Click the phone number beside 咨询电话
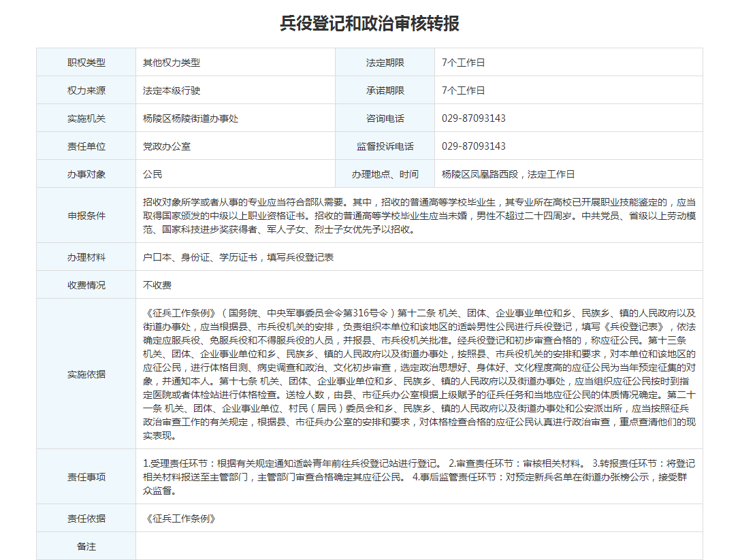Viewport: 740px width, 560px height. (x=474, y=118)
